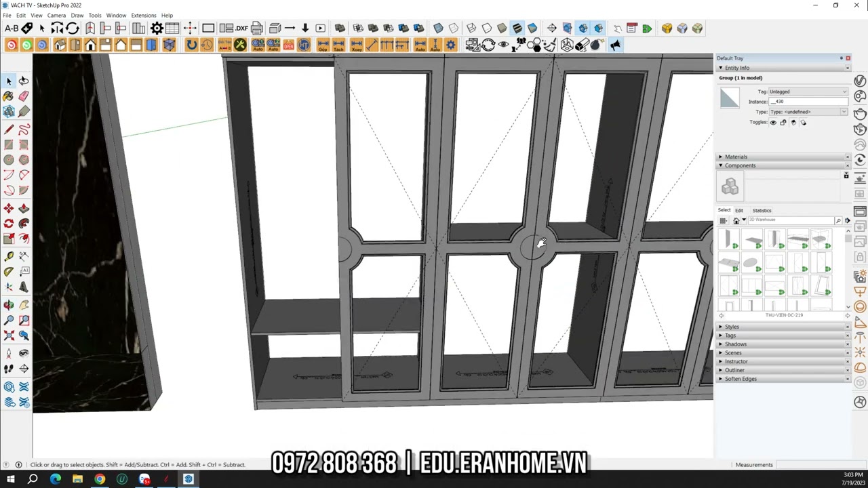
Task: Switch to Edit tab in Components
Action: (x=739, y=210)
